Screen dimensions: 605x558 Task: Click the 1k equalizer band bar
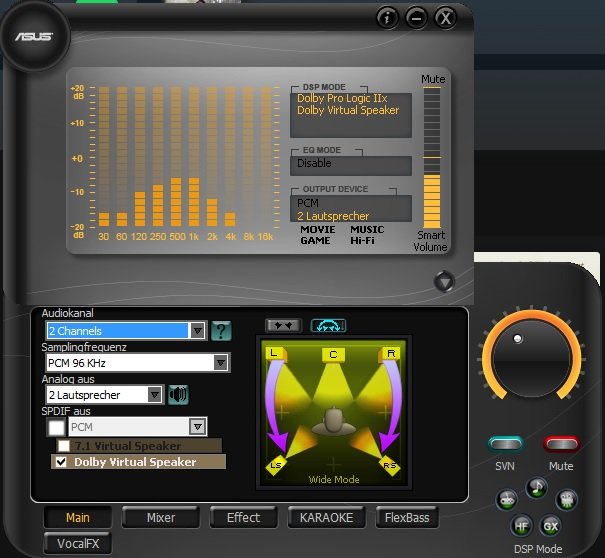coord(194,156)
